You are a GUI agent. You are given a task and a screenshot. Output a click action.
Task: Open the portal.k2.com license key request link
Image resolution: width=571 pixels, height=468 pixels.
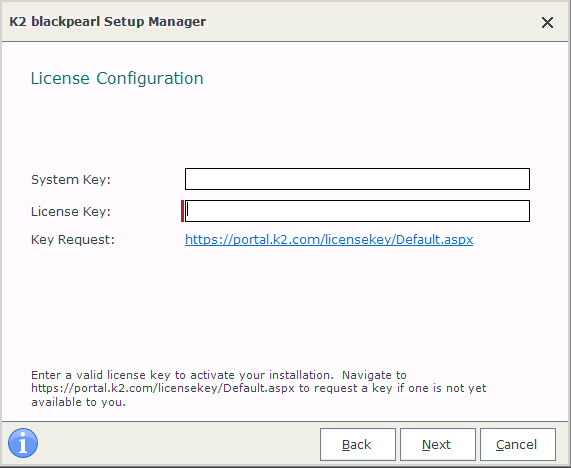[329, 240]
